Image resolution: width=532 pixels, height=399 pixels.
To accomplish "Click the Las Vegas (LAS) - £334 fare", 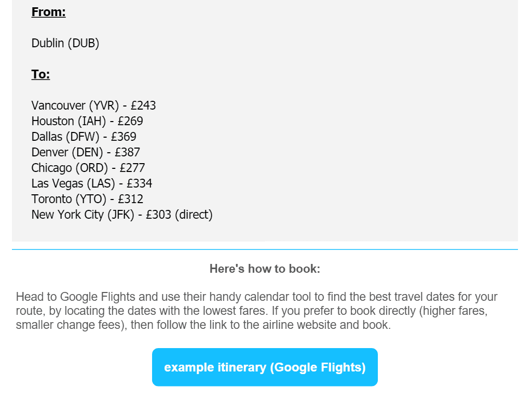I will pyautogui.click(x=92, y=183).
